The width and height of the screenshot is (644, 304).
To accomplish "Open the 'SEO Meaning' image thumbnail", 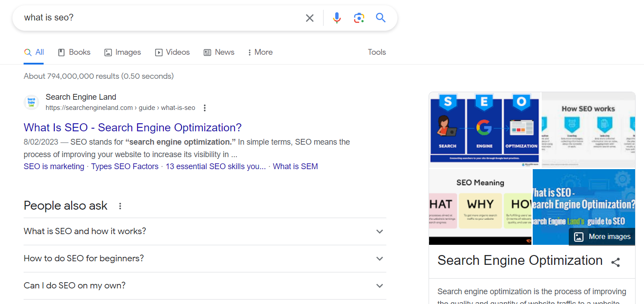I will tap(480, 207).
